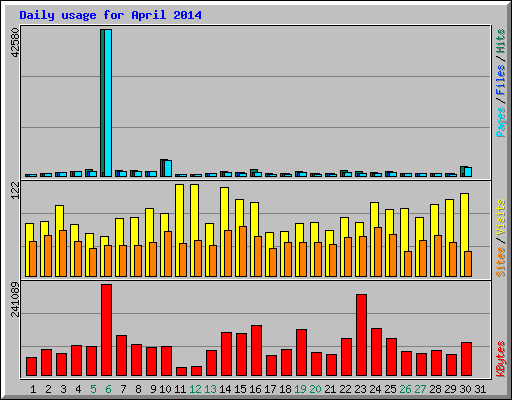
Task: Click day label 11 on x-axis
Action: pyautogui.click(x=180, y=389)
